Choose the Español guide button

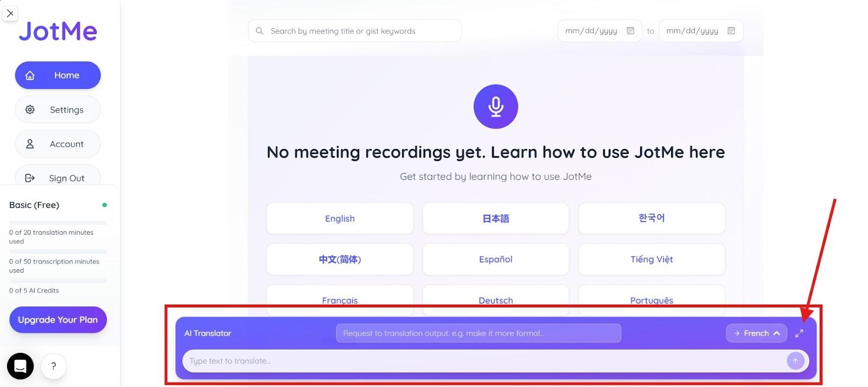(x=496, y=260)
